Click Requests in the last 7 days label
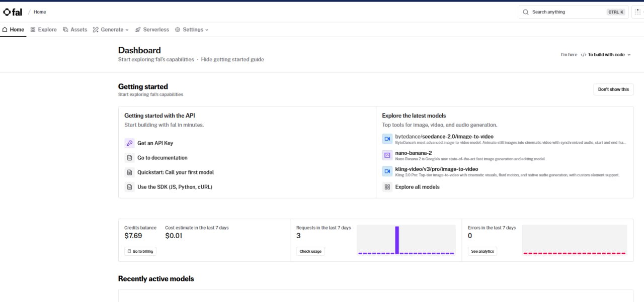644x302 pixels. (x=324, y=228)
